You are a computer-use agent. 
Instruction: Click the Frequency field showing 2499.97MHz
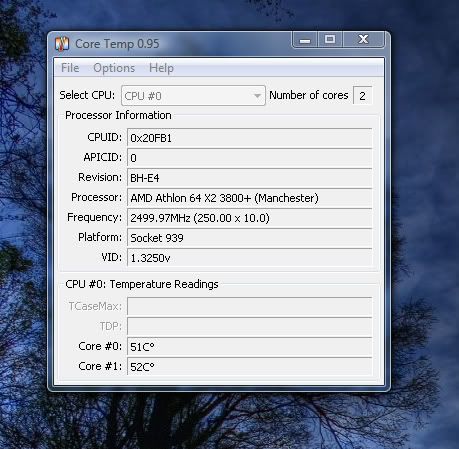[x=249, y=218]
